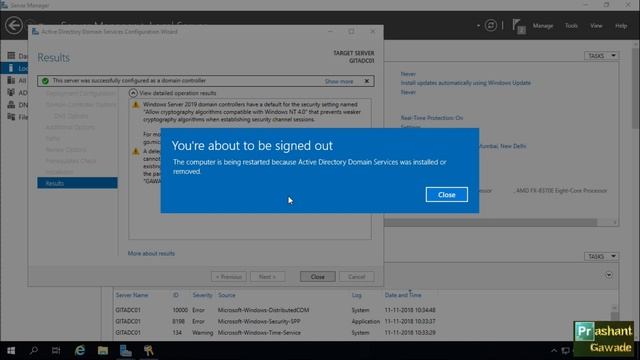
Task: Open File Explorer from taskbar
Action: coord(103,351)
